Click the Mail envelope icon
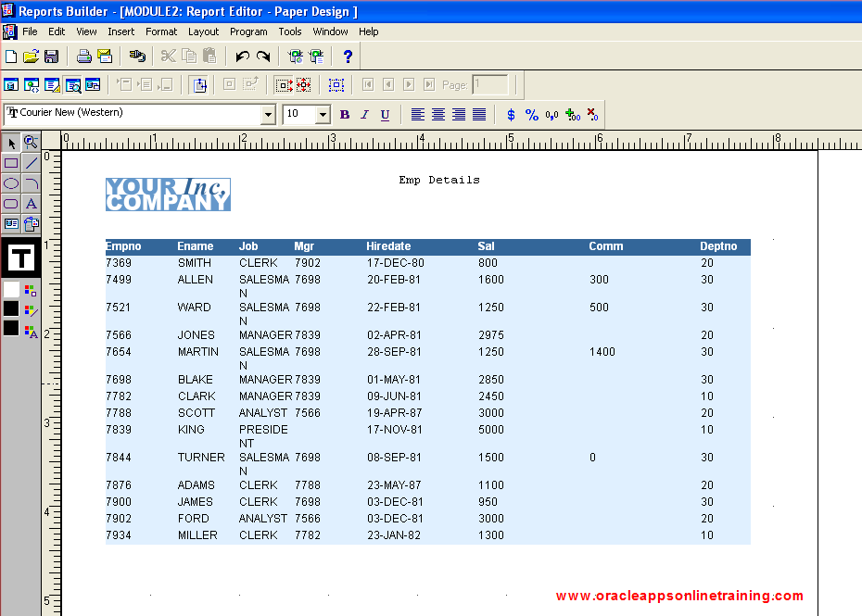 tap(105, 57)
